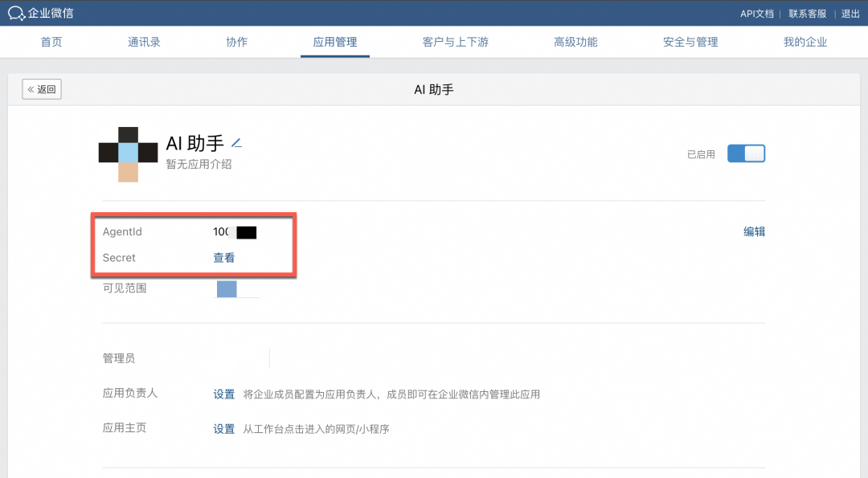Click the 暂无应用介绍 description text

pos(199,165)
